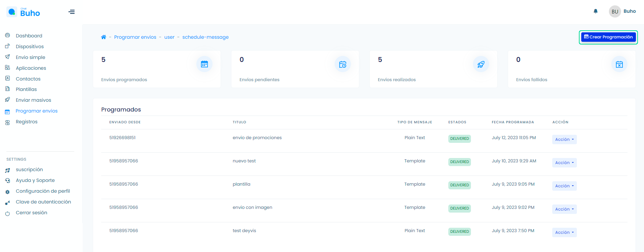This screenshot has width=644, height=252.
Task: Click the user breadcrumb link
Action: pyautogui.click(x=169, y=37)
